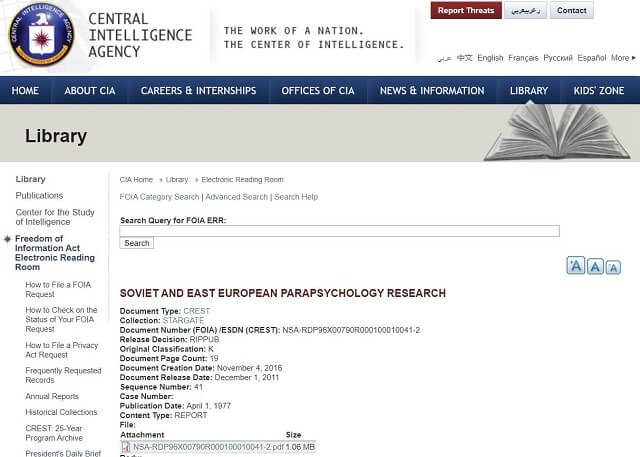The image size is (640, 457).
Task: Switch language to English
Action: click(490, 58)
